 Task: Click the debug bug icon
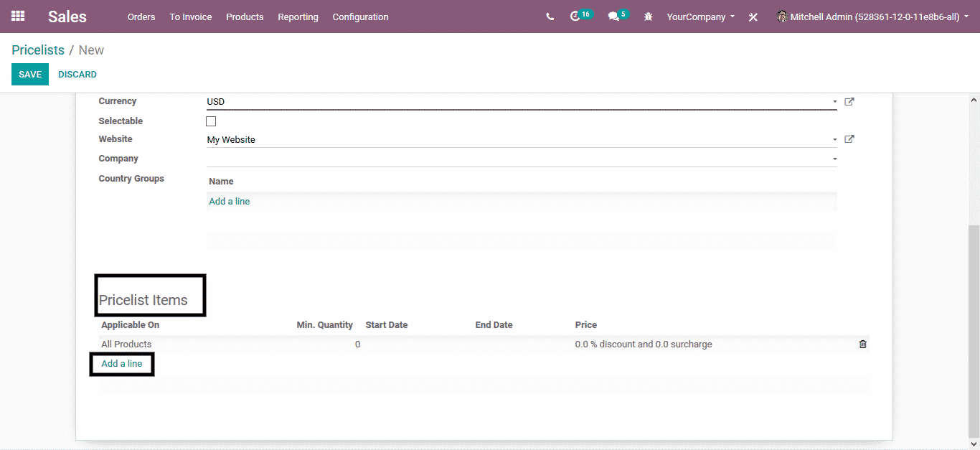[x=649, y=17]
